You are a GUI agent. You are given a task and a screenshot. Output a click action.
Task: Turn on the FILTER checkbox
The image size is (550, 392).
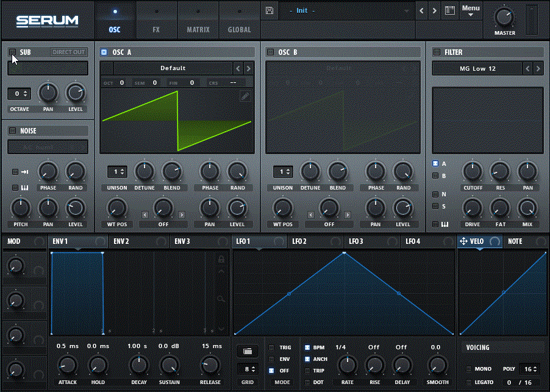click(437, 52)
